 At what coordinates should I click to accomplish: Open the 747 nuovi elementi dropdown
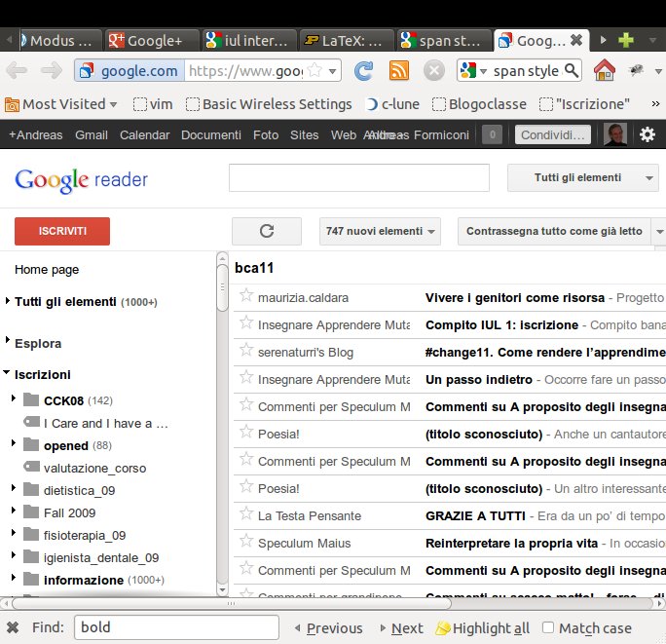tap(380, 231)
